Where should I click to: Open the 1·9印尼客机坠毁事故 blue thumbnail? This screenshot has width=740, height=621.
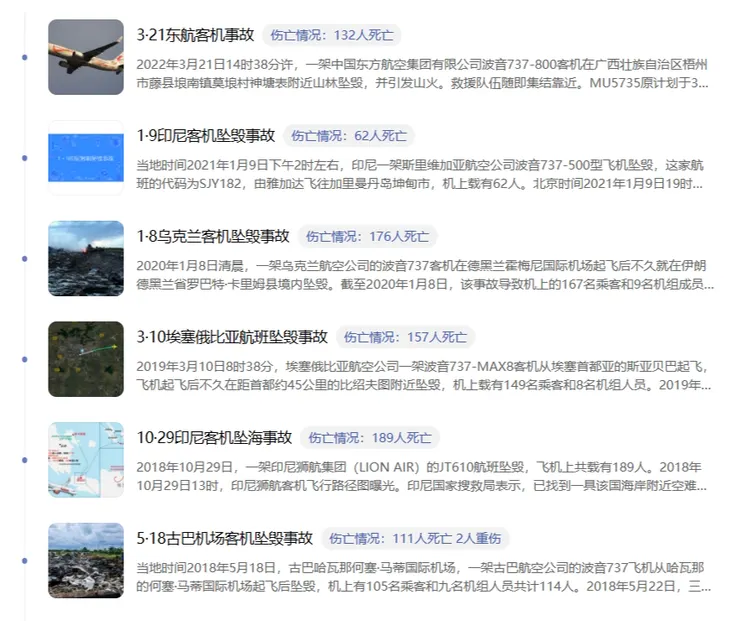click(86, 158)
